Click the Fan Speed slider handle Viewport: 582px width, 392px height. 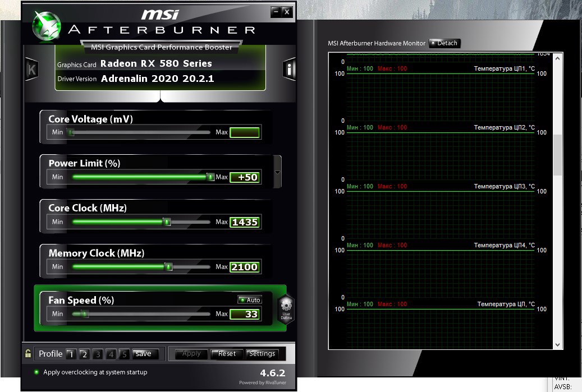tap(85, 313)
